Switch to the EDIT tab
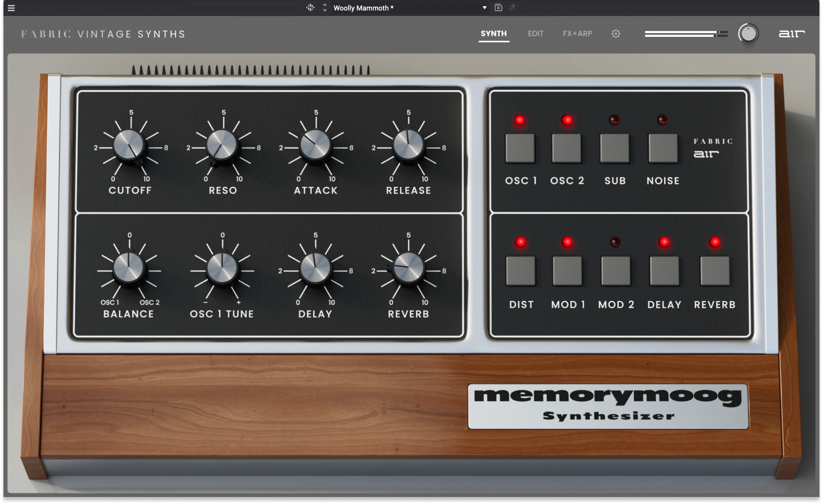 point(535,34)
